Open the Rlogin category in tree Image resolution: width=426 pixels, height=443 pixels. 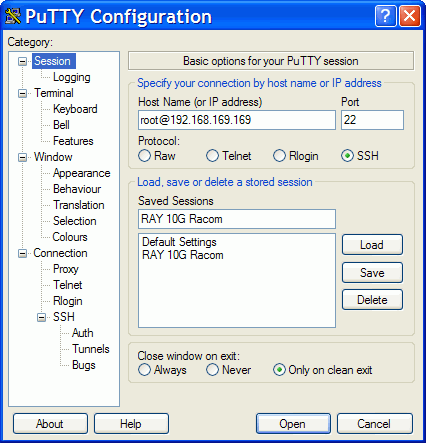(68, 301)
